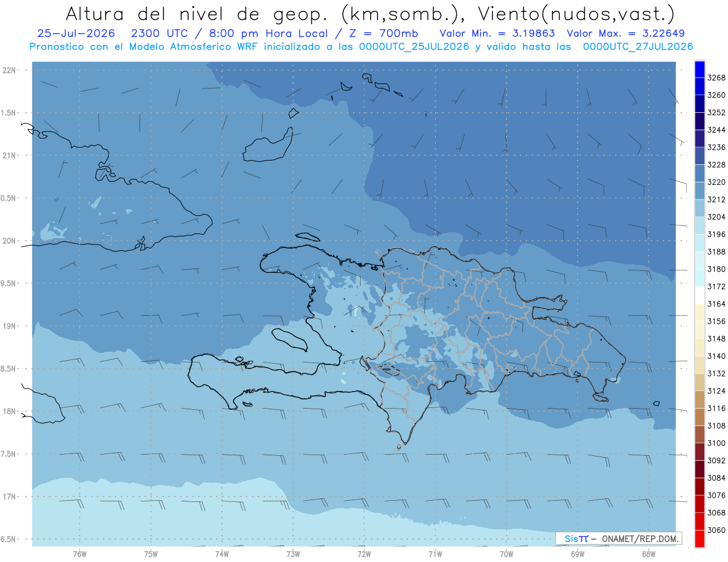Select the colorbar value '3076'
728x562 pixels.
(x=716, y=495)
